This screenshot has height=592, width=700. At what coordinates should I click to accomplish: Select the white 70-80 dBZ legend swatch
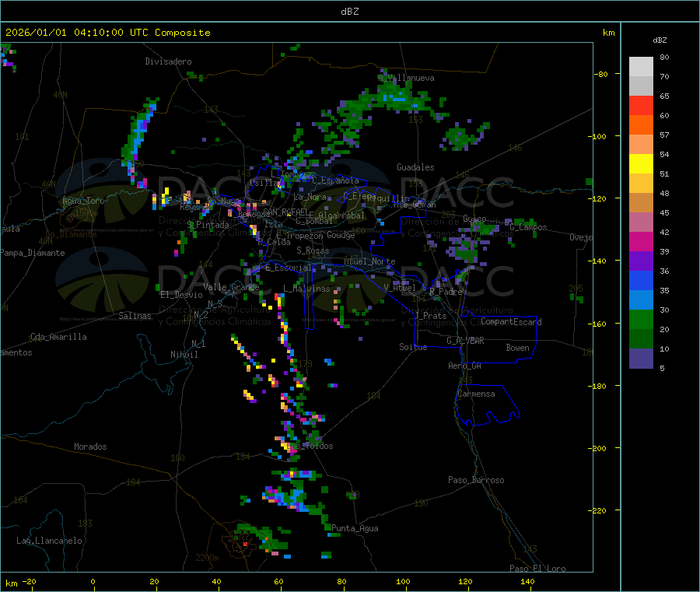(x=641, y=67)
